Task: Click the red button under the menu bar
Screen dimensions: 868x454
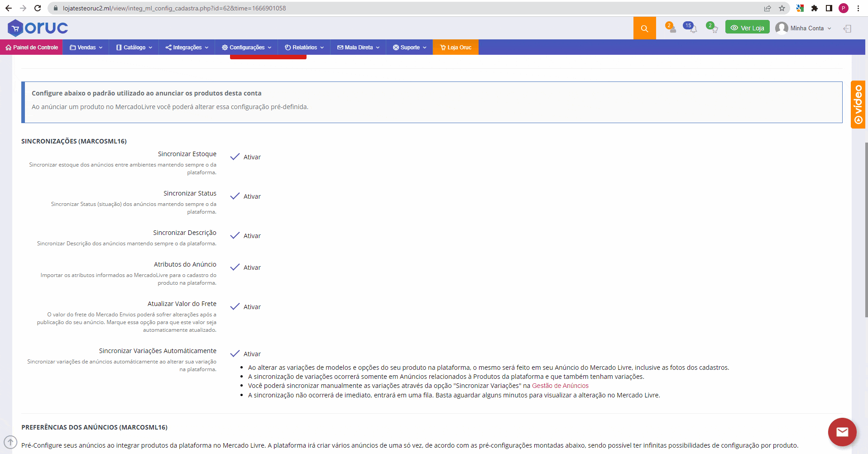Action: (268, 57)
